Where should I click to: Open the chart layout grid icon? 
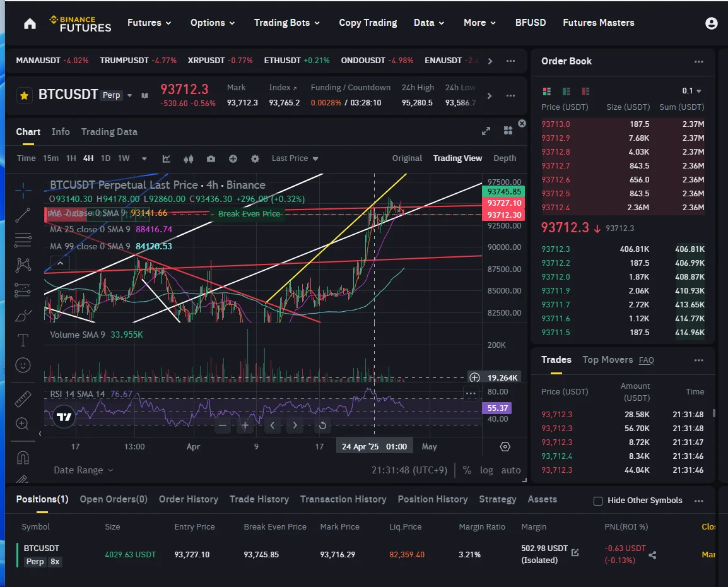(x=508, y=131)
